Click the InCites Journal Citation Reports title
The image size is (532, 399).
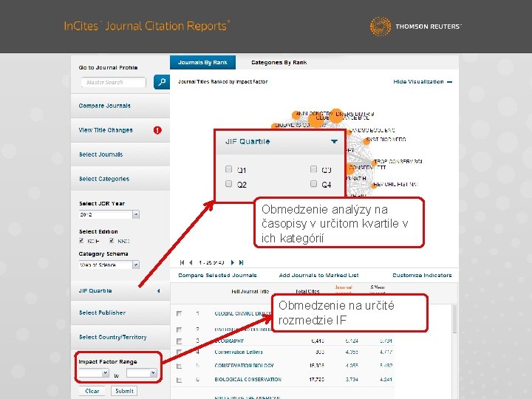(x=147, y=26)
